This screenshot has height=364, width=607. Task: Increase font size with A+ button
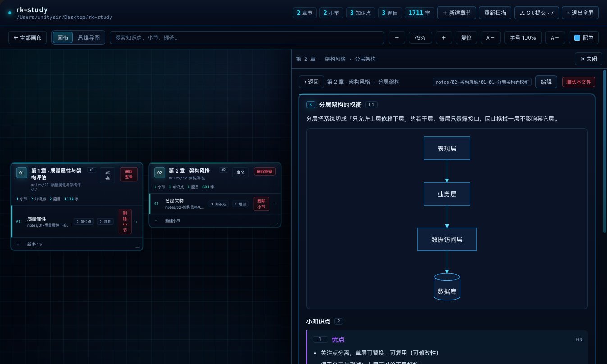pyautogui.click(x=555, y=38)
